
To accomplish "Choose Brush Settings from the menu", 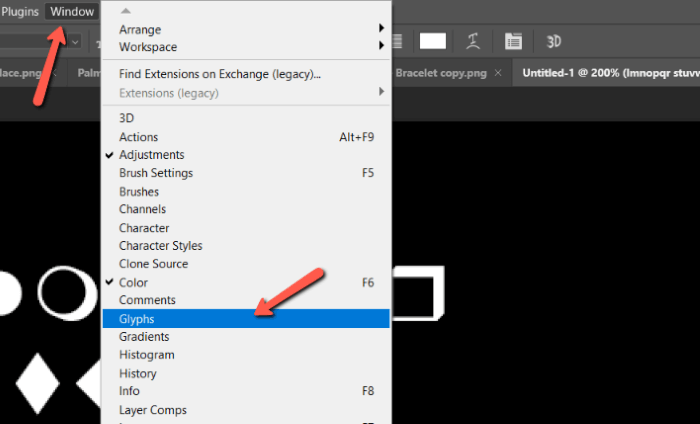I will 156,173.
